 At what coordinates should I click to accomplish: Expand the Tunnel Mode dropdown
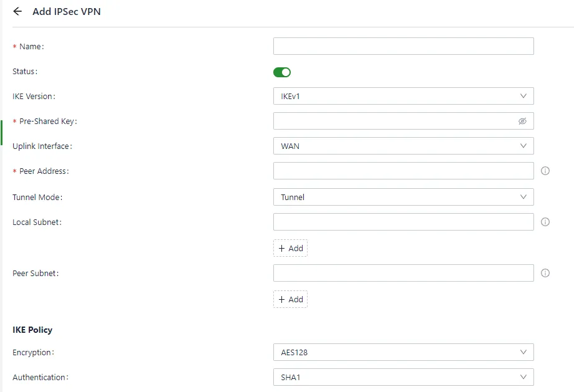404,197
